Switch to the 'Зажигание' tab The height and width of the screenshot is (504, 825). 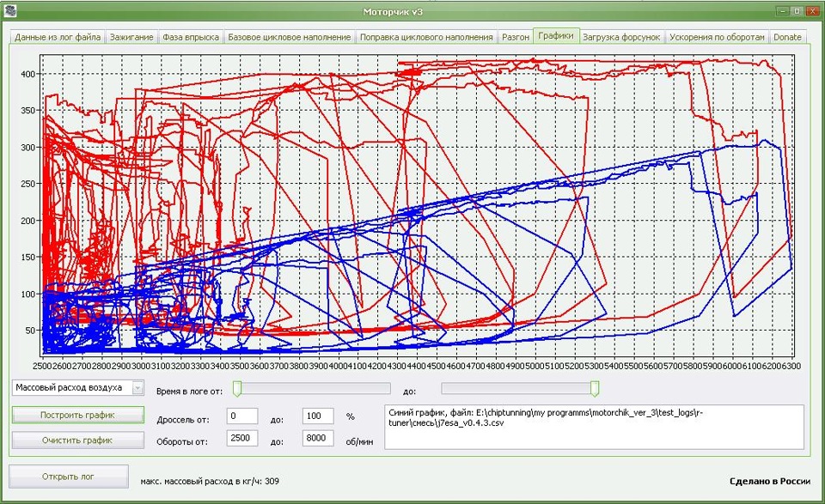pyautogui.click(x=131, y=37)
